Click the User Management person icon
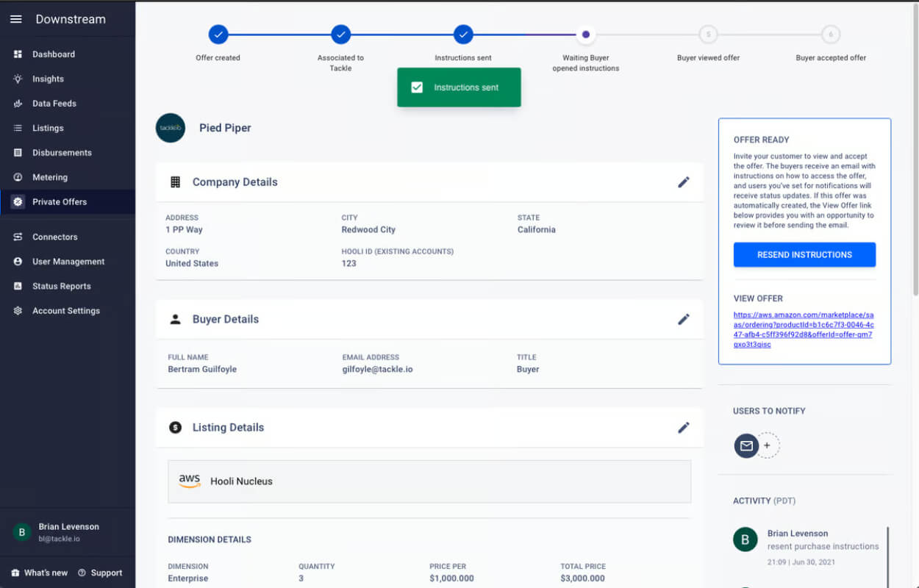The image size is (919, 588). 18,262
